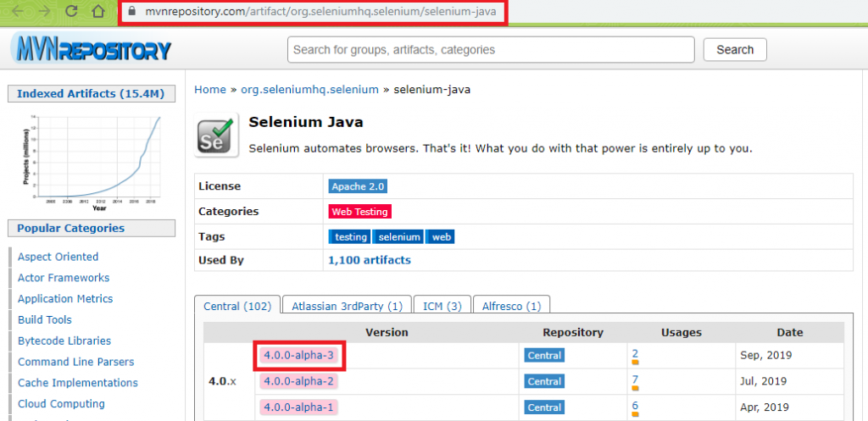The height and width of the screenshot is (421, 868).
Task: Click the padlock icon in address bar
Action: [x=131, y=13]
